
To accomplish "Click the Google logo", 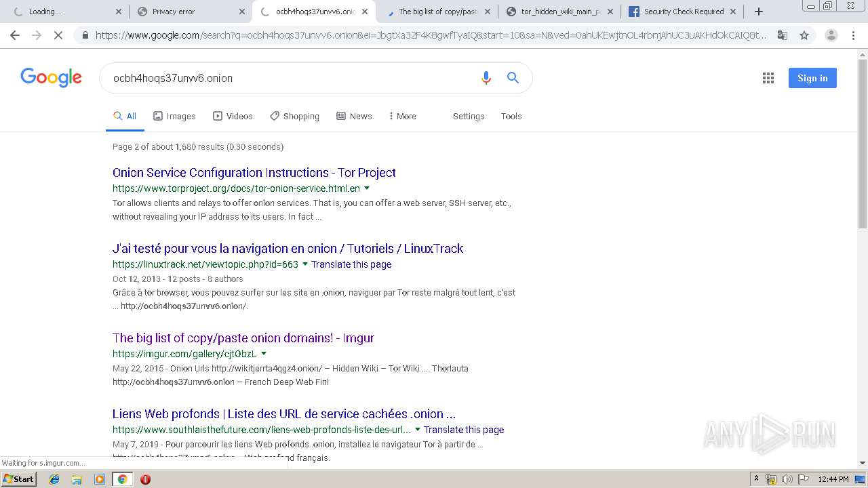I will tap(51, 77).
